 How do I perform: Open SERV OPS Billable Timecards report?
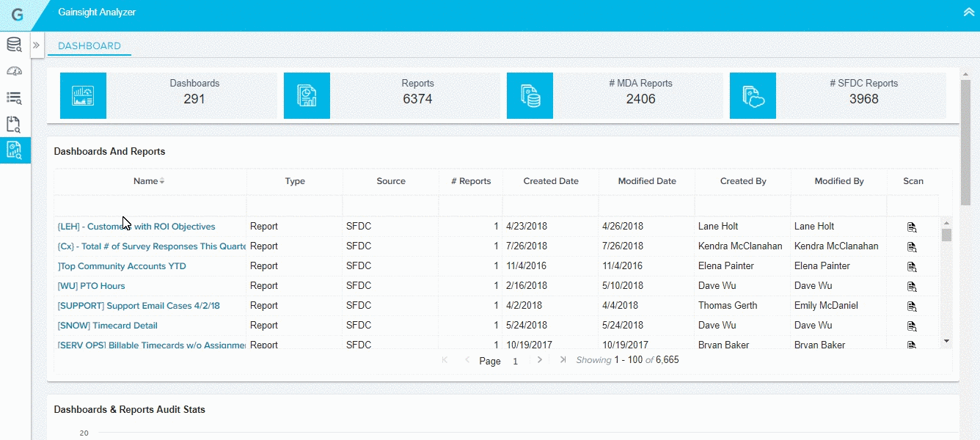tap(152, 345)
